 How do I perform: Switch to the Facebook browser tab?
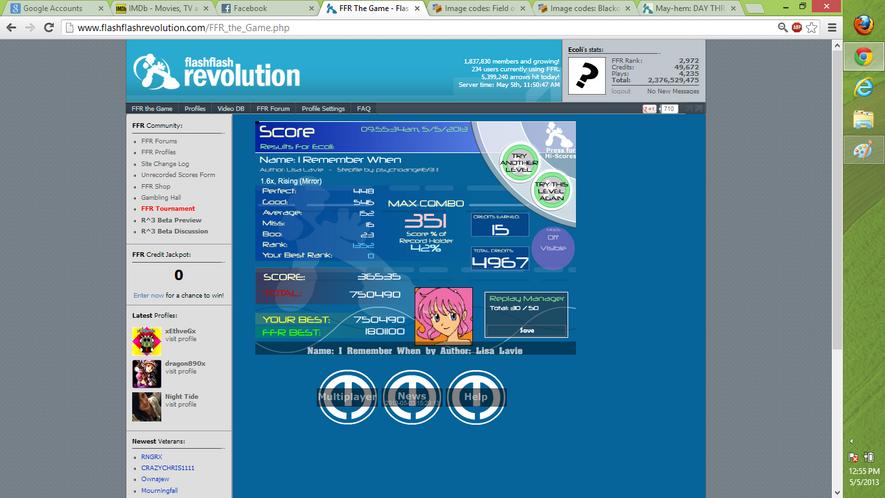coord(265,8)
